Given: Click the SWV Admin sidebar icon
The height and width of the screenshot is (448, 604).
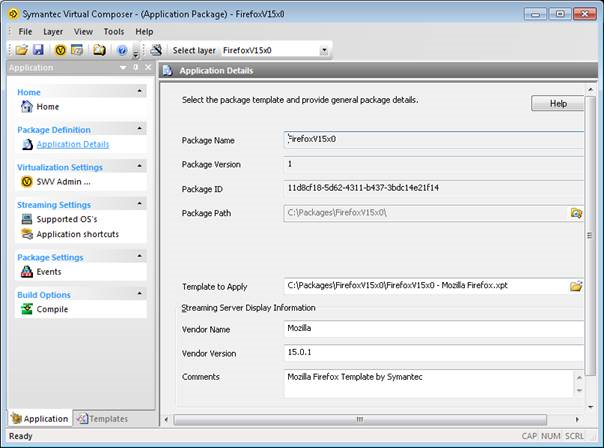Looking at the screenshot, I should click(27, 181).
